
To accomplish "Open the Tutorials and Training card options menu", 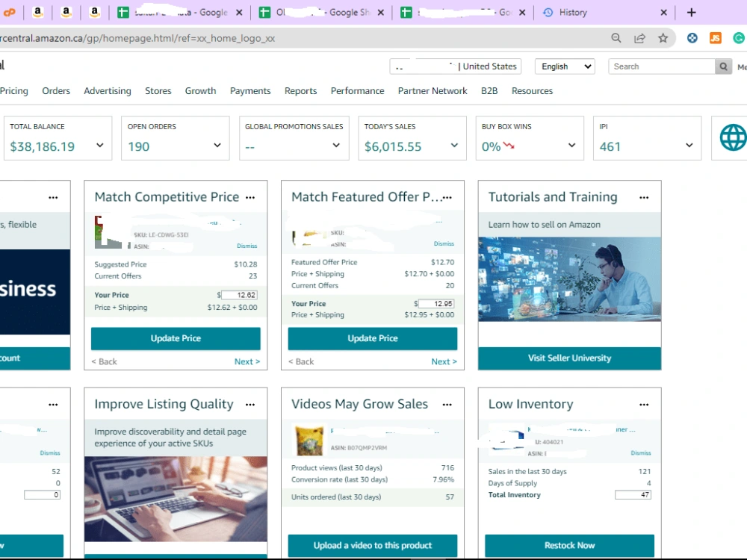I will click(x=644, y=197).
